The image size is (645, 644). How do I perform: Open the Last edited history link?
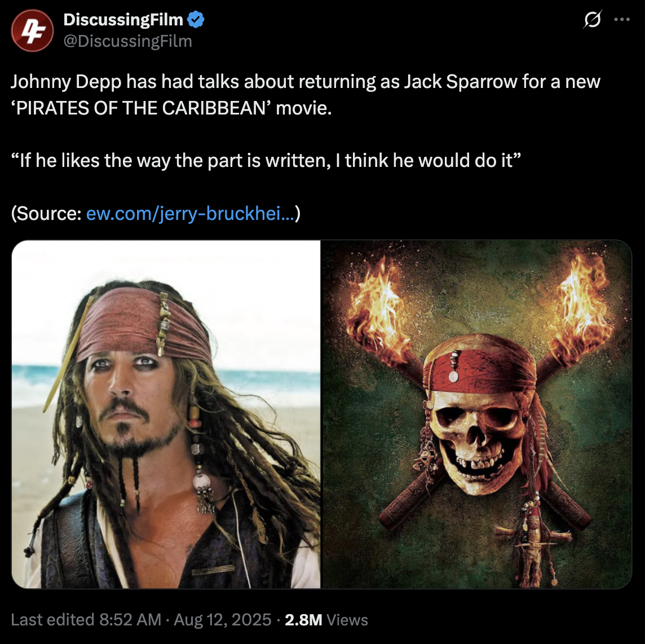pos(52,619)
